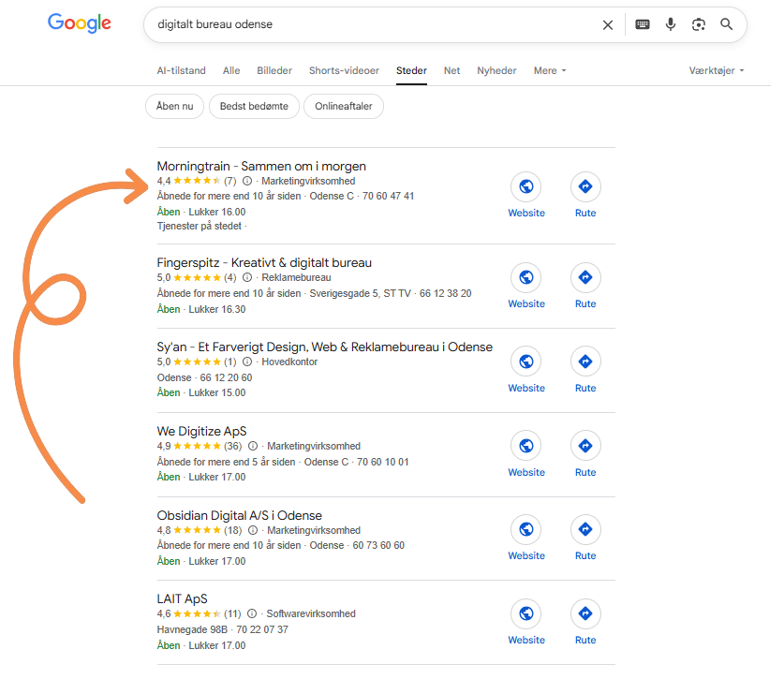Start voice search with the microphone icon
The width and height of the screenshot is (784, 694).
pyautogui.click(x=671, y=25)
